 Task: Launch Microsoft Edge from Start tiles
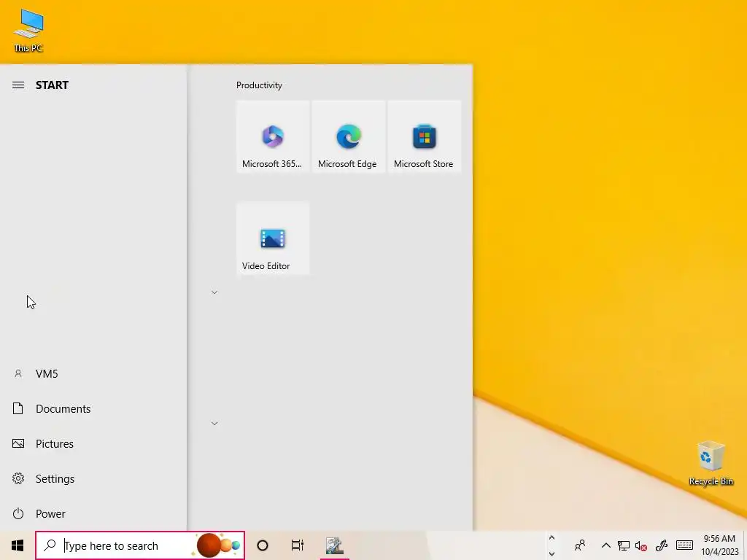click(x=348, y=136)
